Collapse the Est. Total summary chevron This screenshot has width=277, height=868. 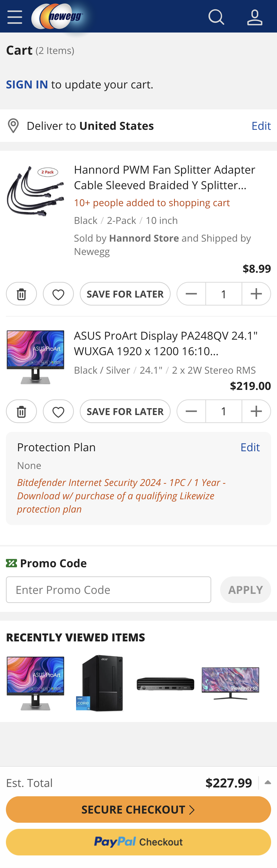coord(268,783)
